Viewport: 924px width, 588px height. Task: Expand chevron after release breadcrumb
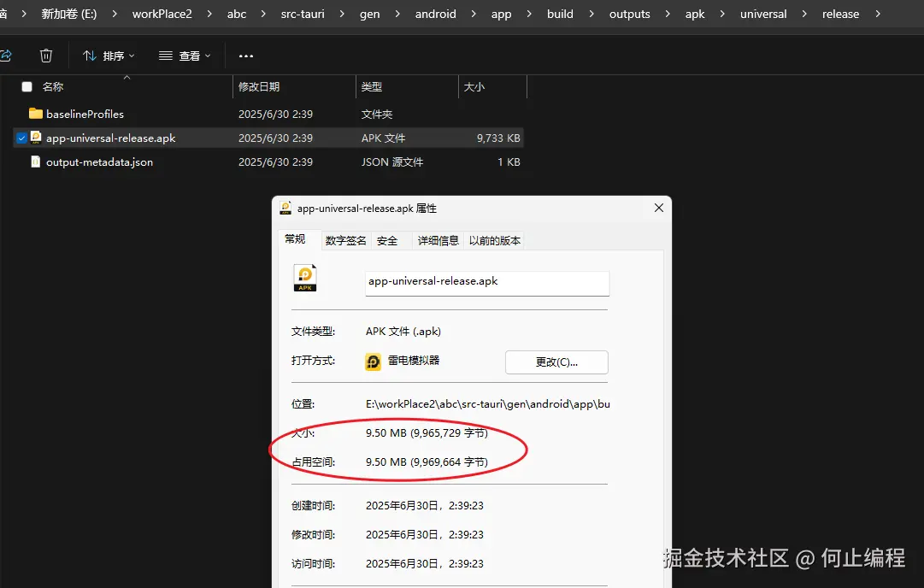tap(878, 14)
